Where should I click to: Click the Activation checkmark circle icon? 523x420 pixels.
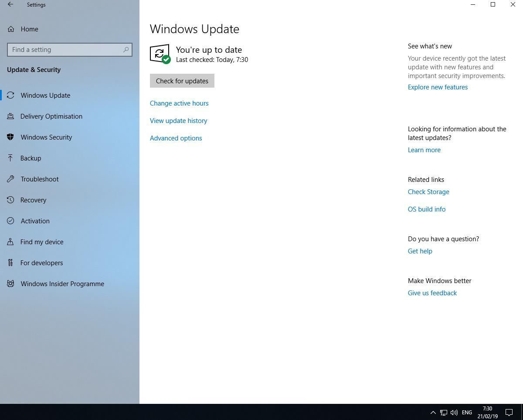point(11,221)
